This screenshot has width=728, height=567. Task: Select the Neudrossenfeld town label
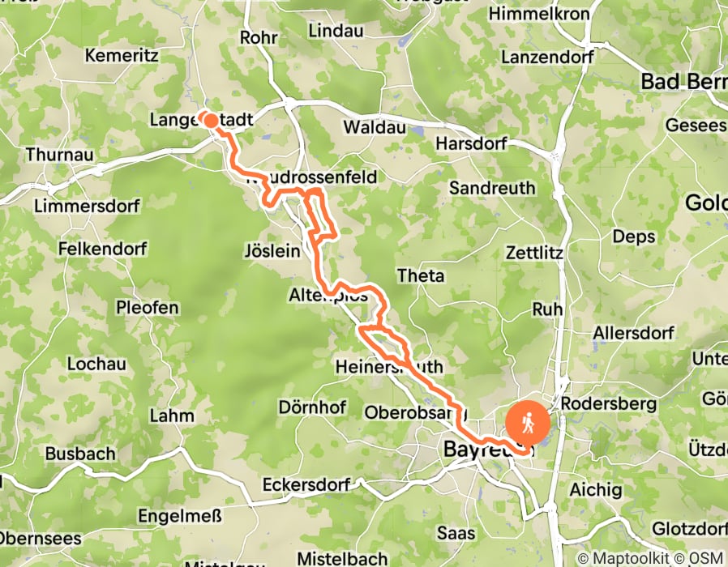coord(311,177)
